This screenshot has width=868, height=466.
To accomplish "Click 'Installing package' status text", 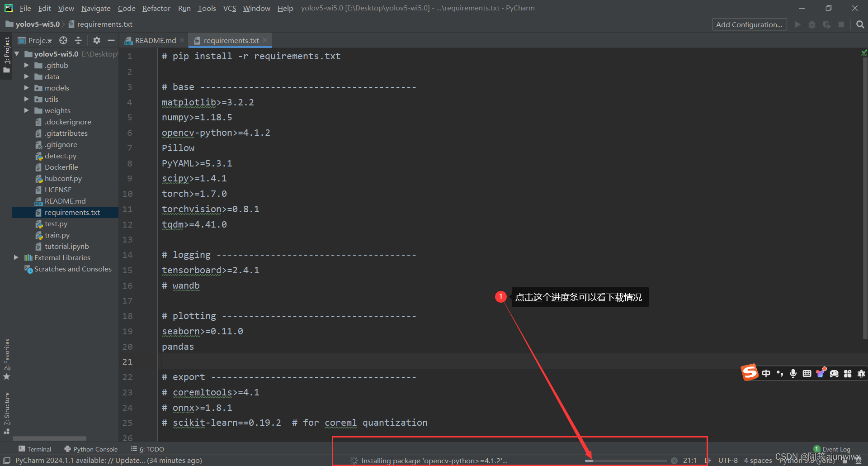I will 434,461.
